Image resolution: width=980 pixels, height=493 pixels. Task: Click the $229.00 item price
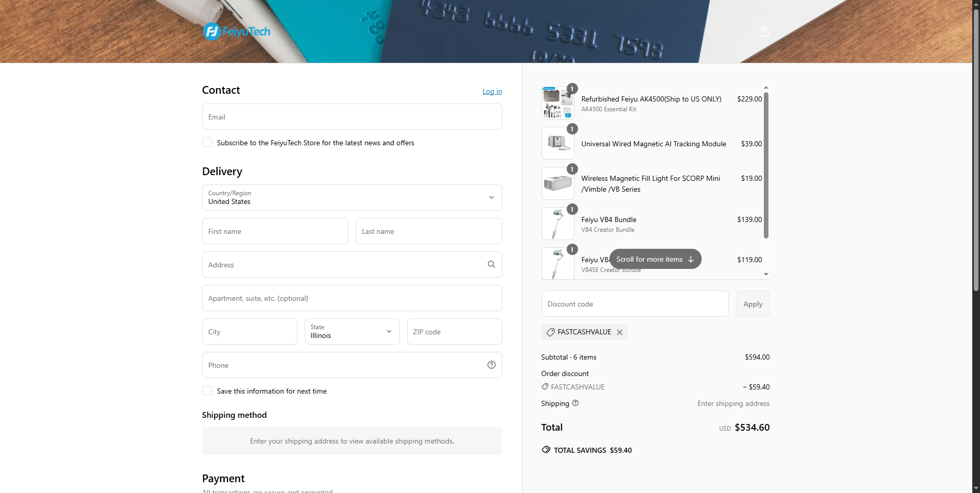pos(749,99)
